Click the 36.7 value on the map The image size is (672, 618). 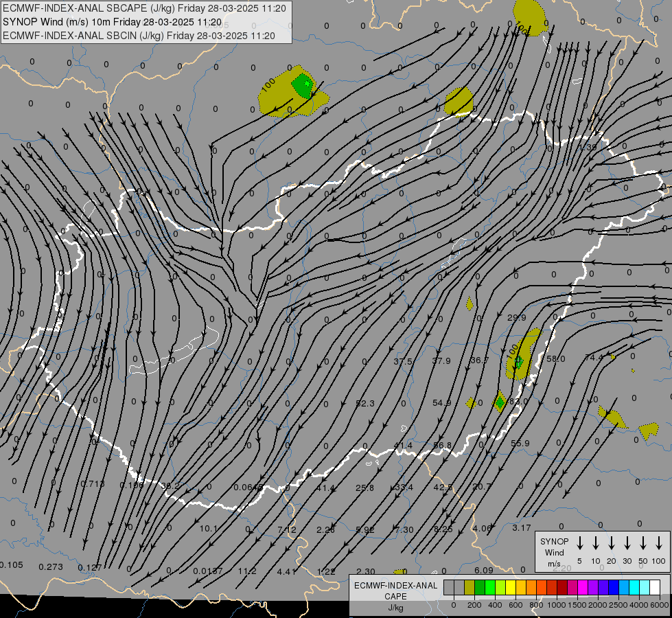click(x=480, y=360)
